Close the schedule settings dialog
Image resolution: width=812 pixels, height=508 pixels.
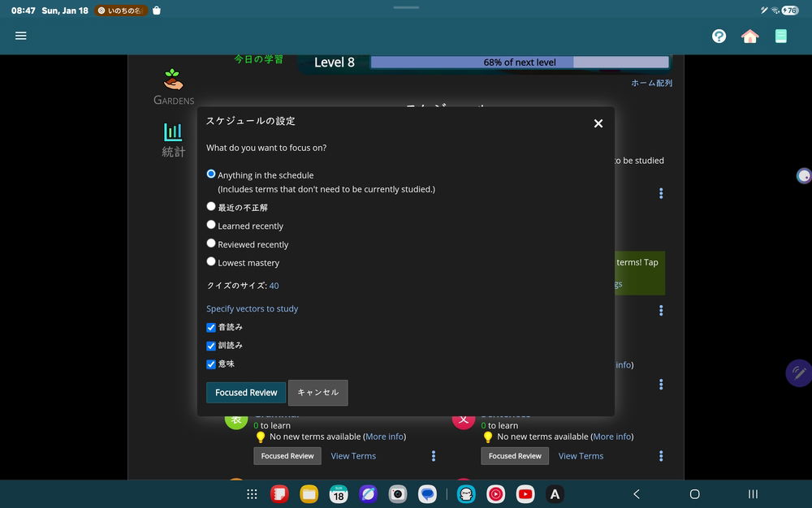click(x=598, y=123)
